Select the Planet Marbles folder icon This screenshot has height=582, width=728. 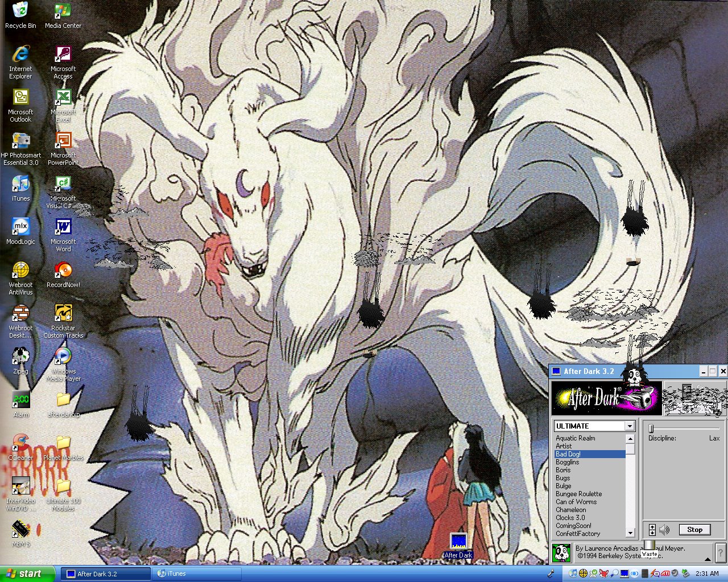63,447
